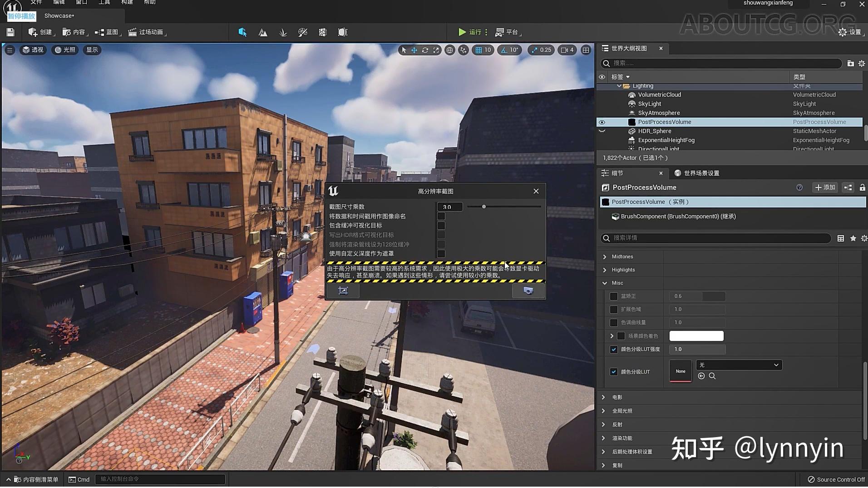Click the save level floppy disk icon
The height and width of the screenshot is (488, 868).
coord(10,32)
